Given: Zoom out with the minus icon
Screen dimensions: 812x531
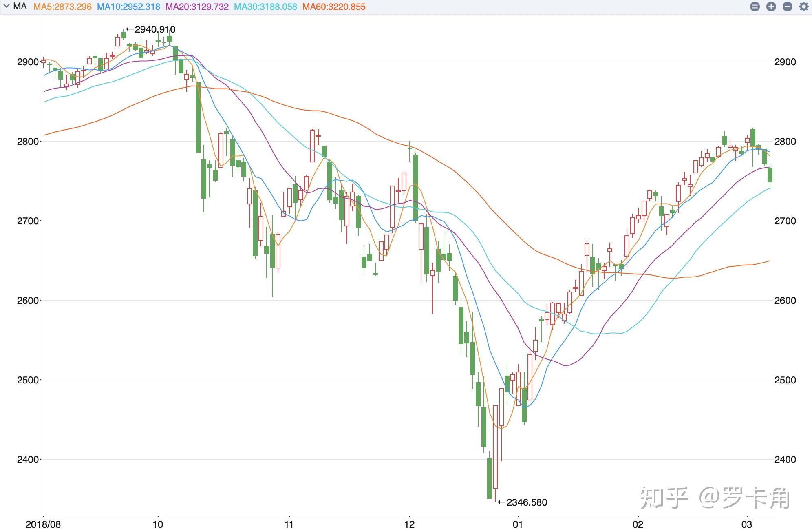Looking at the screenshot, I should (x=788, y=7).
